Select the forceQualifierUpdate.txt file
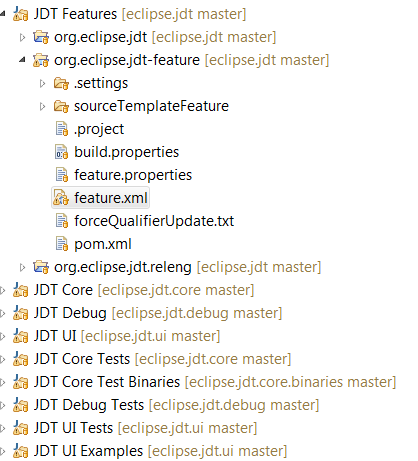This screenshot has height=461, width=418. click(x=154, y=221)
